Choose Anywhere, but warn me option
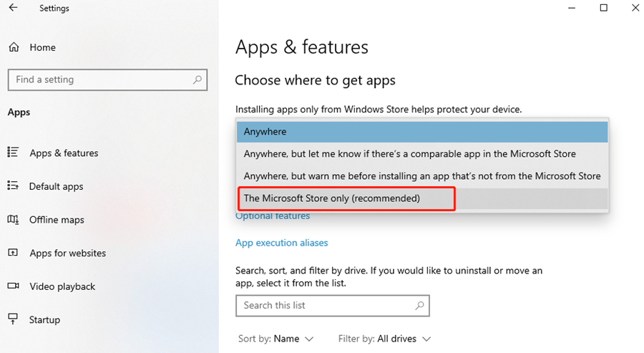 (x=422, y=176)
